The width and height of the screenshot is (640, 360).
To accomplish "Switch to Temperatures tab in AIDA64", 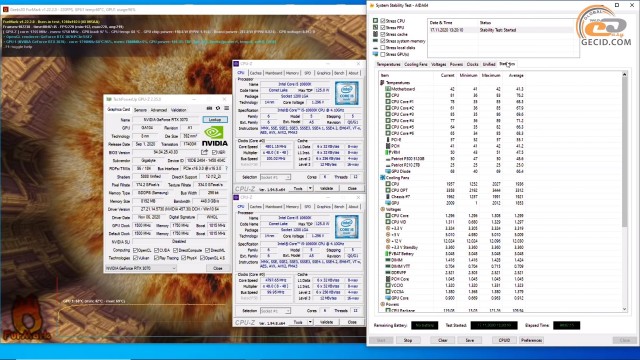I will click(x=388, y=64).
